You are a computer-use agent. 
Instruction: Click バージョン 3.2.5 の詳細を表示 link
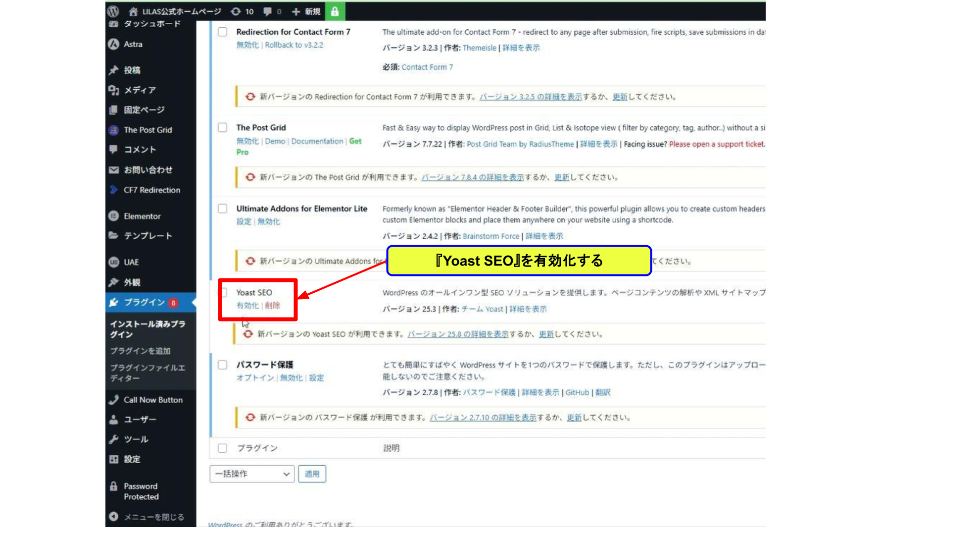click(531, 97)
